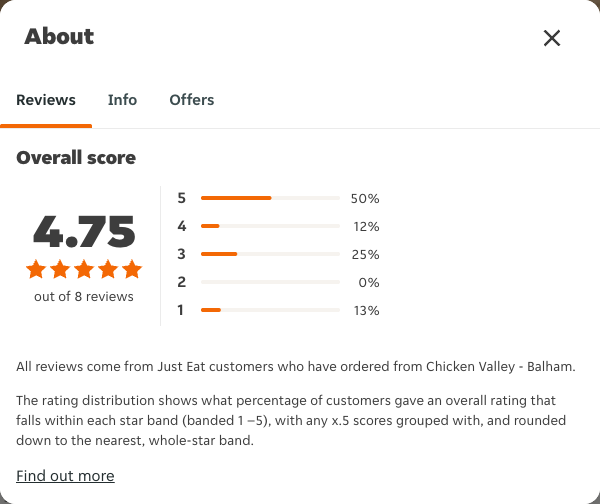Click the 4-star rating bar

(270, 226)
